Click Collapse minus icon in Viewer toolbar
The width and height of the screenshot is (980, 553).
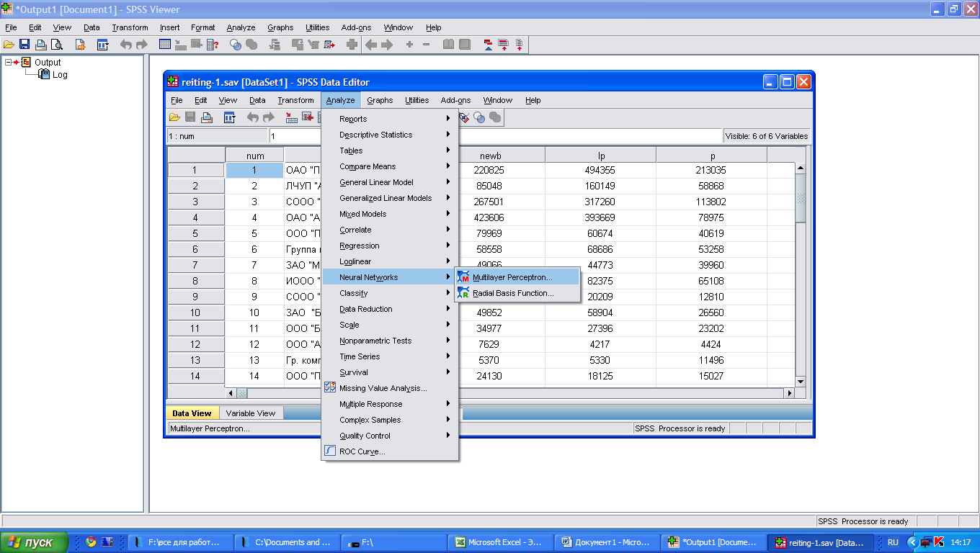(x=426, y=45)
